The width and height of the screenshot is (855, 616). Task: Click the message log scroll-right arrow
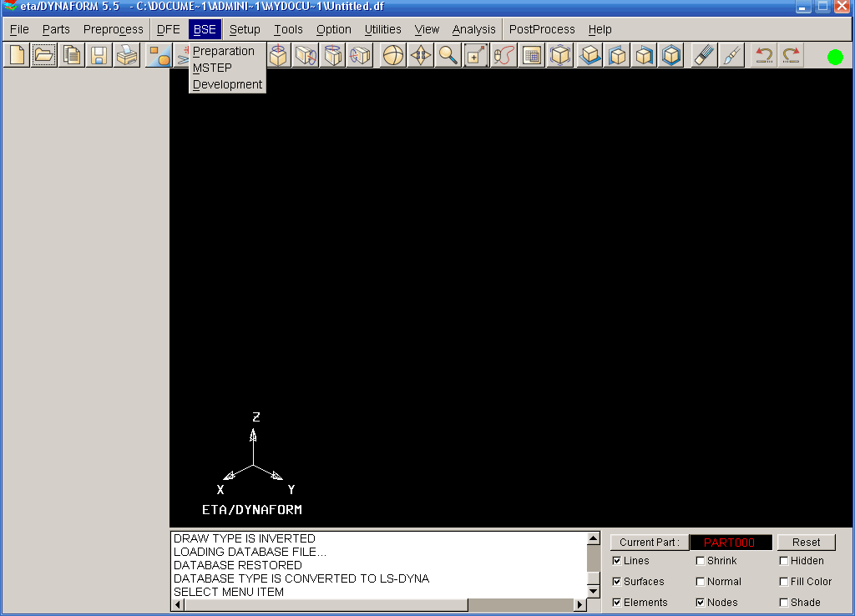coord(580,604)
